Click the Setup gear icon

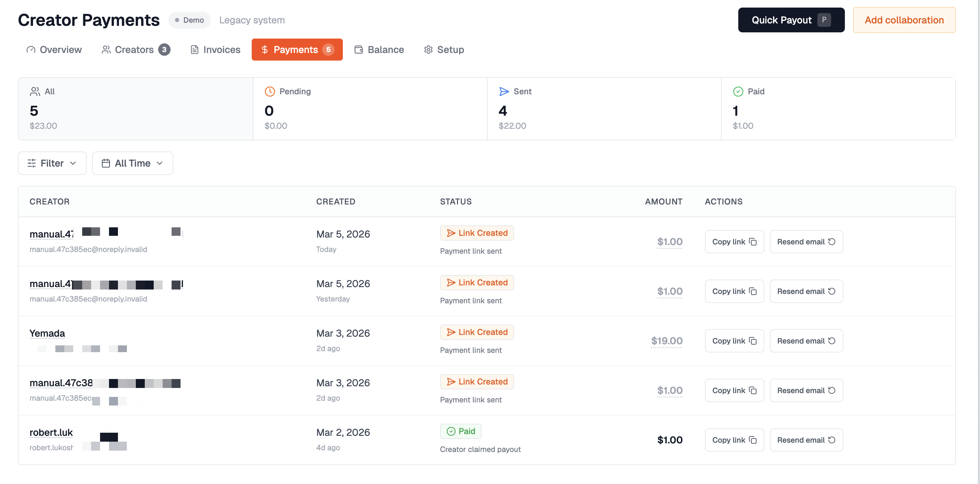428,50
